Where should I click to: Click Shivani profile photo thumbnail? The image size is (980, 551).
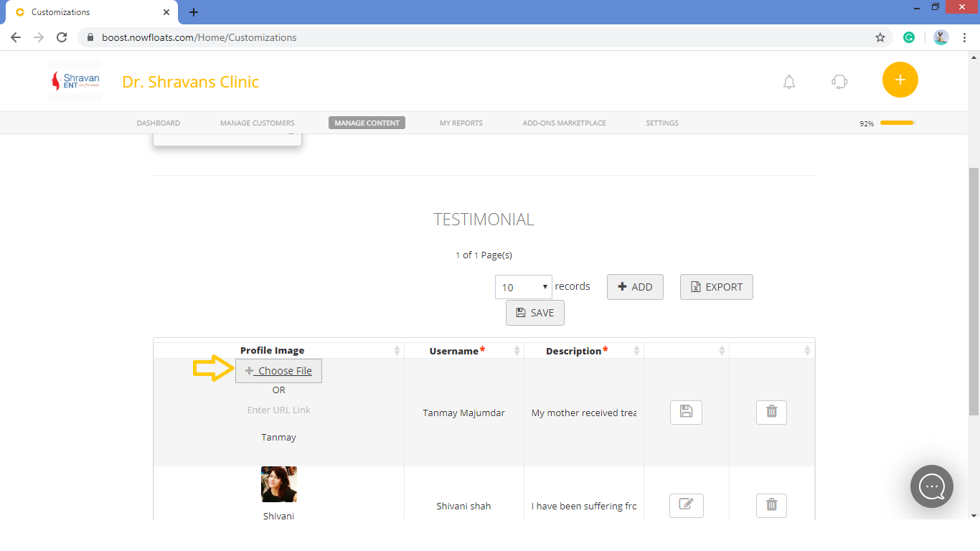(x=279, y=484)
